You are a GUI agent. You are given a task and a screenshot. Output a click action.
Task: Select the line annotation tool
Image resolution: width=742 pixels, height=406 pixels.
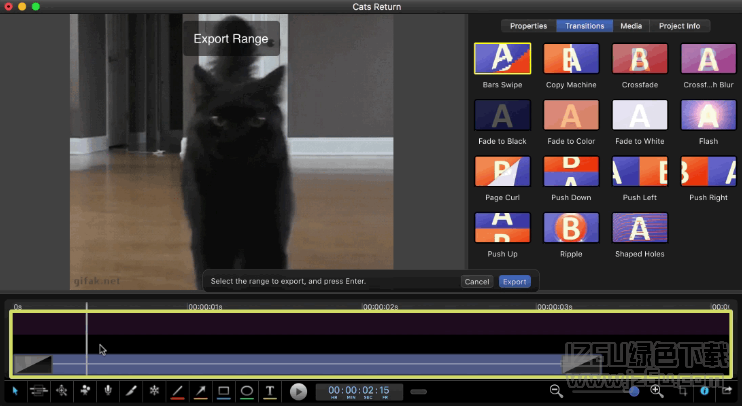(x=177, y=392)
